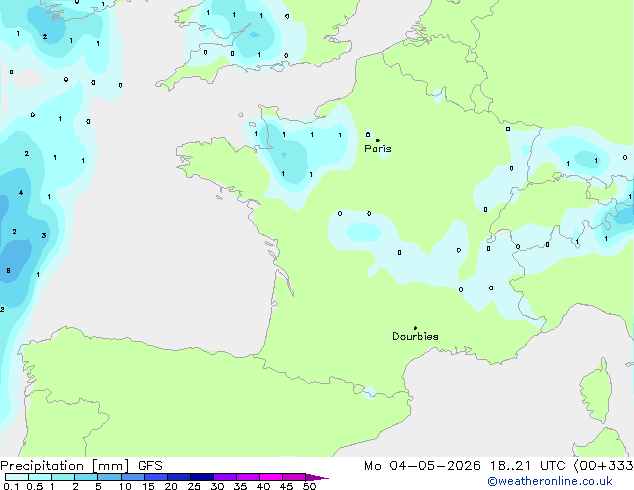Click the 50 mm legend arrow tip
634x490 pixels.
click(x=317, y=477)
